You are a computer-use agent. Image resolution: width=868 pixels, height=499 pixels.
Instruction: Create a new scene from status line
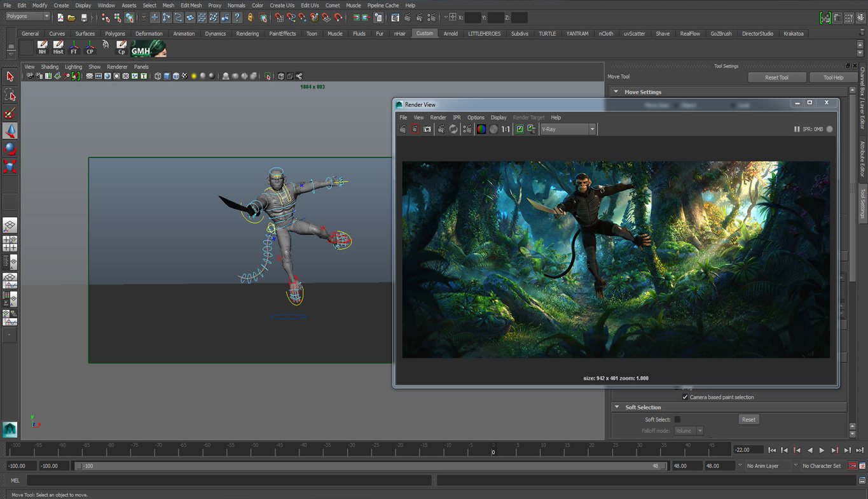60,18
